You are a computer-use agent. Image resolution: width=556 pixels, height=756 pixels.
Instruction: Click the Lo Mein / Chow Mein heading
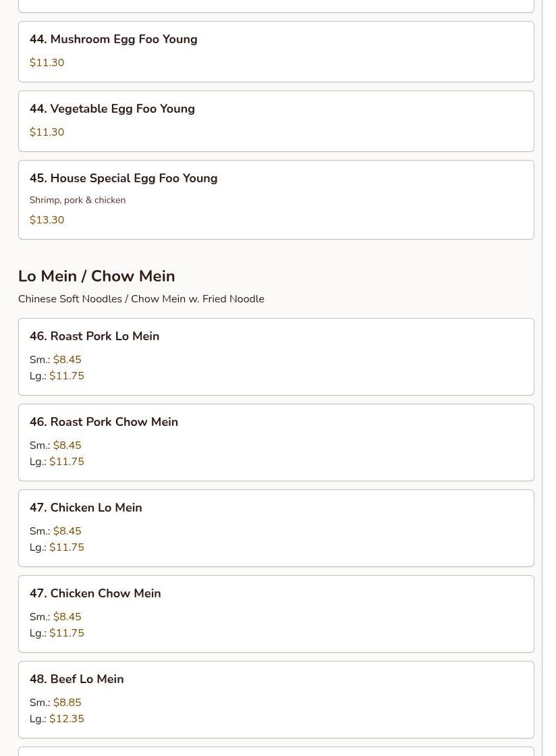pos(96,277)
